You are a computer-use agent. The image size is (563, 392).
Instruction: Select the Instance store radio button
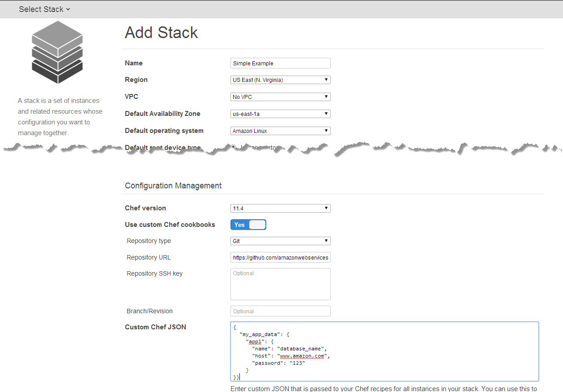point(233,145)
